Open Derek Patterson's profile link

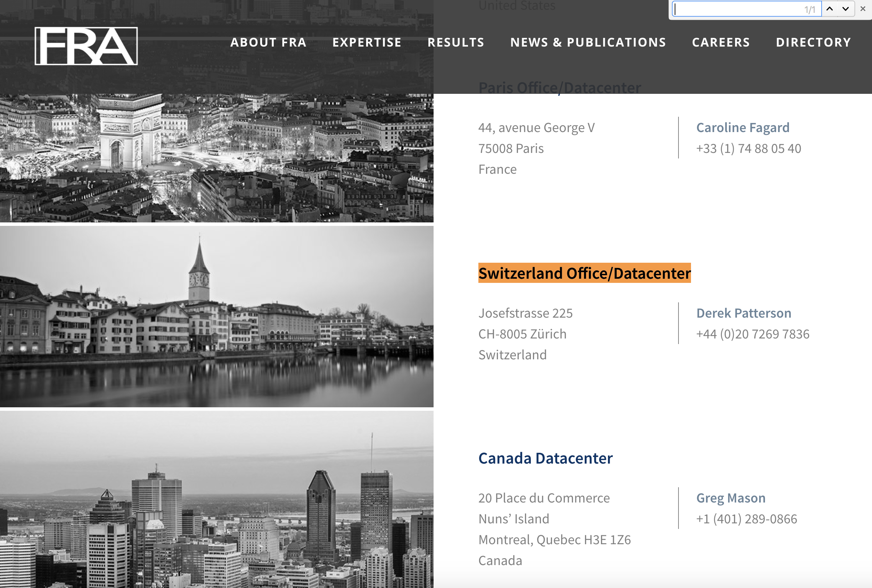743,313
